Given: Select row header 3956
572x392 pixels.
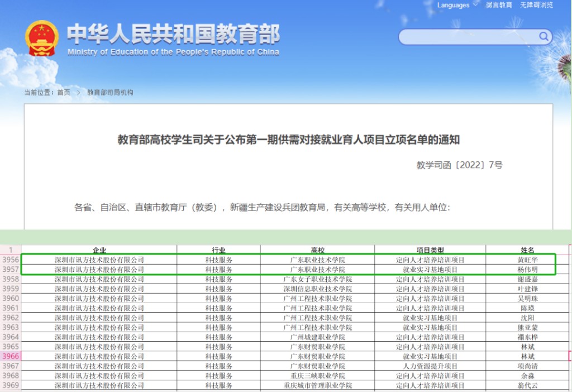Looking at the screenshot, I should click(11, 260).
